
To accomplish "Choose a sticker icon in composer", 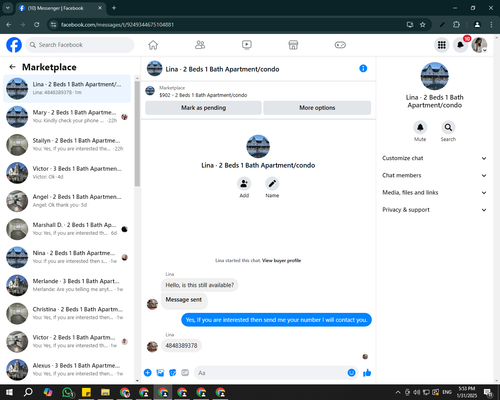I will [173, 373].
